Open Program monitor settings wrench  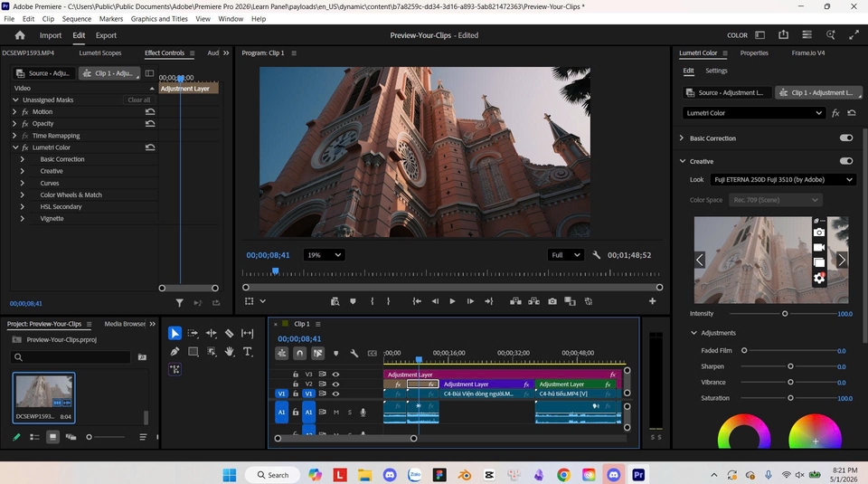tap(596, 255)
